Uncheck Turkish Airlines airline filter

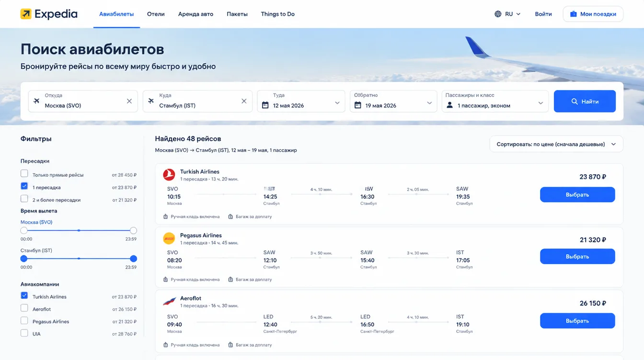(x=24, y=295)
